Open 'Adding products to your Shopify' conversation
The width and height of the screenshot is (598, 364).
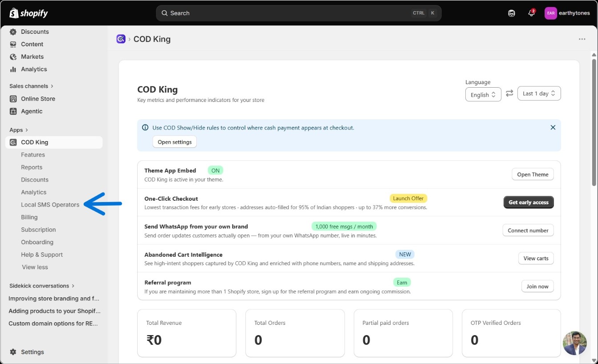point(54,311)
